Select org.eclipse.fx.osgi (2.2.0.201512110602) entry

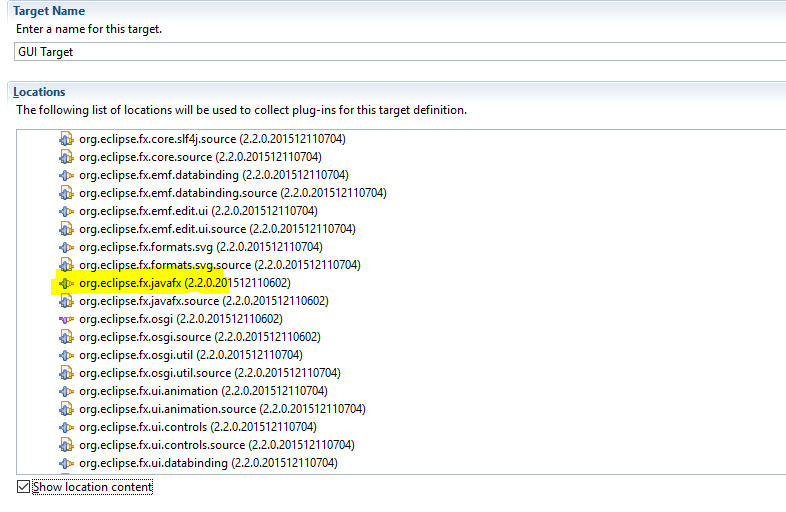coord(180,319)
